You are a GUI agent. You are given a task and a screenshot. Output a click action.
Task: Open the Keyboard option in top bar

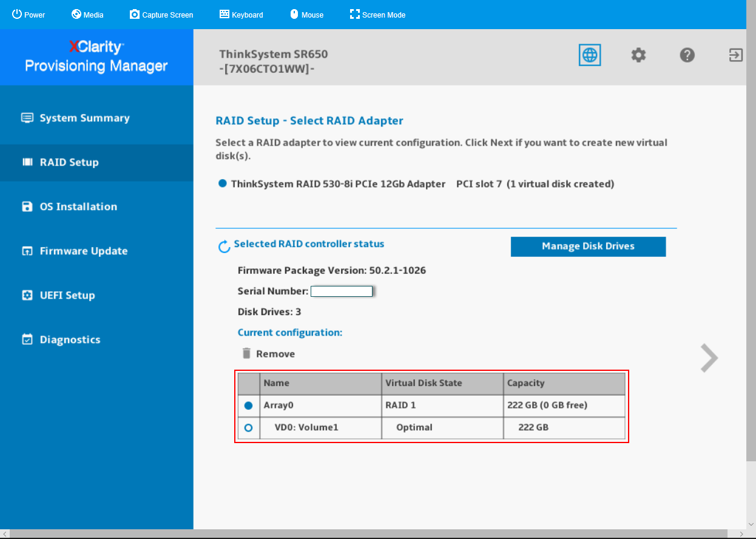(x=241, y=15)
